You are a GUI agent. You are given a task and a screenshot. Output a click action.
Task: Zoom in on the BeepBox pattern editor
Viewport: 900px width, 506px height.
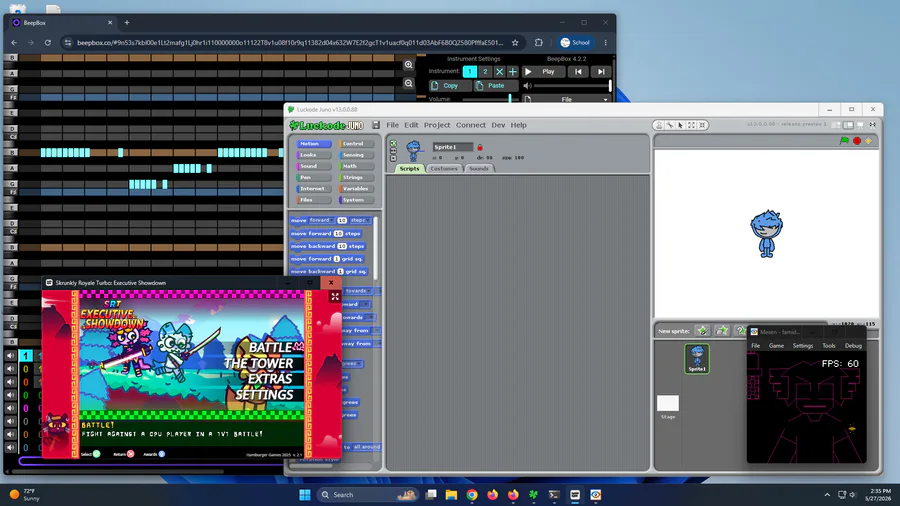tap(409, 65)
